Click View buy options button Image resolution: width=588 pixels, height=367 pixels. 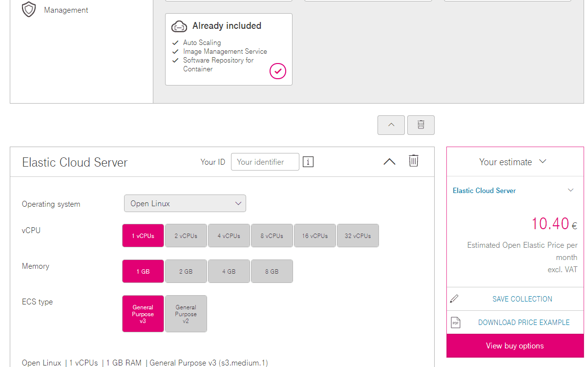[x=515, y=345]
